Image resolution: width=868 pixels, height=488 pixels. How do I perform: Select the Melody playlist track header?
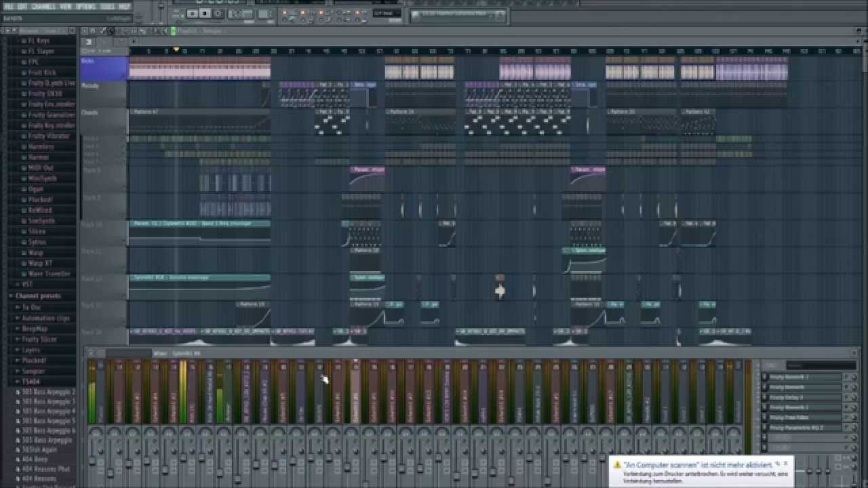tap(104, 94)
